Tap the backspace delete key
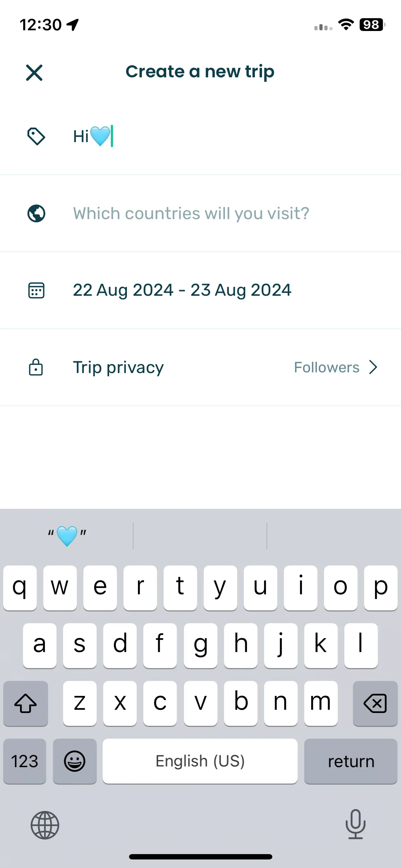 [x=375, y=703]
